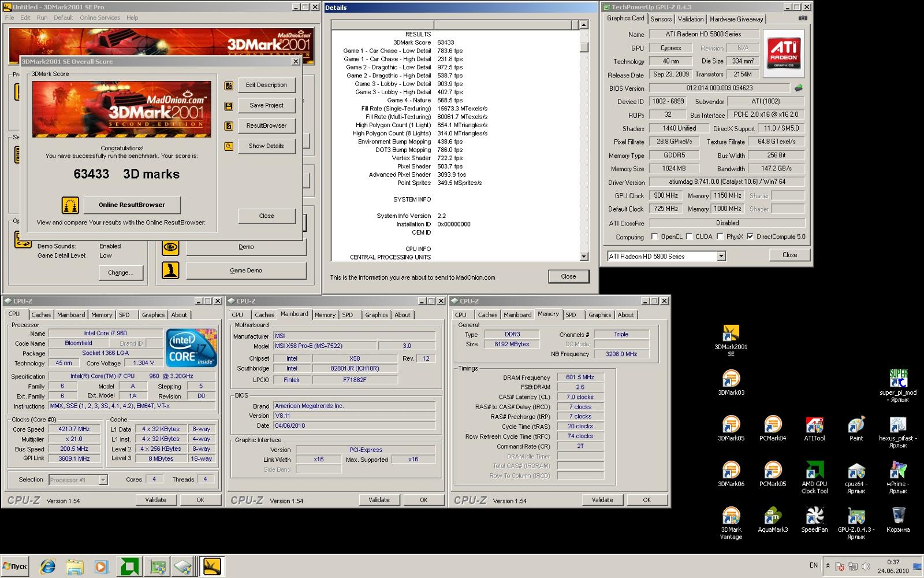This screenshot has width=924, height=578.
Task: Open 3DMark06 desktop shortcut
Action: click(x=731, y=474)
